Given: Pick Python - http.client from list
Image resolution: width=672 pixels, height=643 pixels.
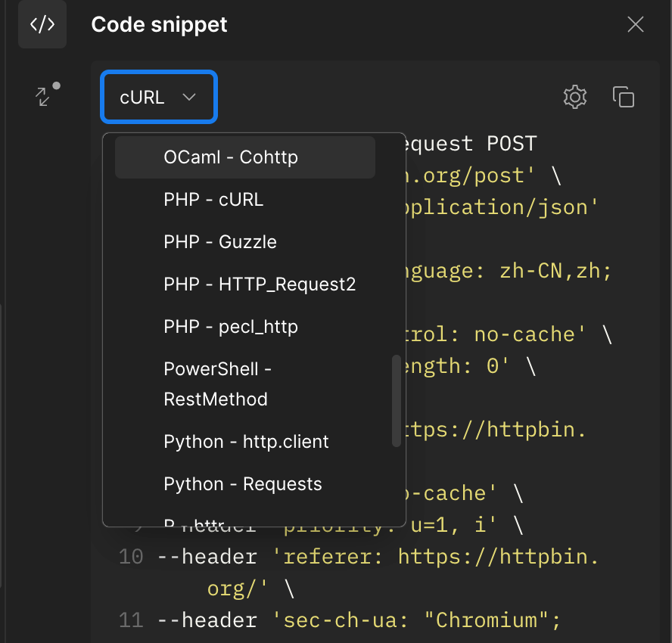Looking at the screenshot, I should (x=246, y=442).
